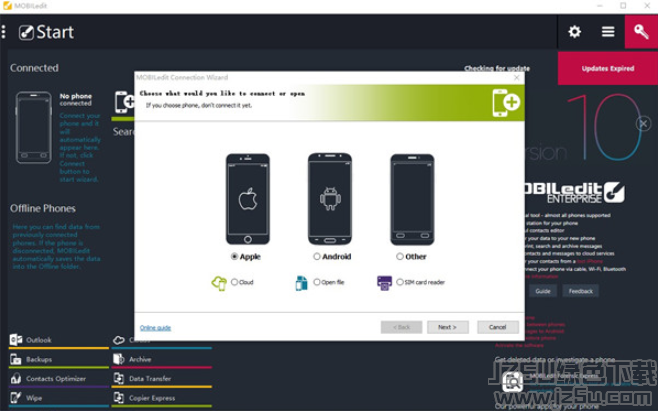Click the MOBILedit Enterprise logo
Viewport: 658px width, 411px height.
[x=574, y=193]
